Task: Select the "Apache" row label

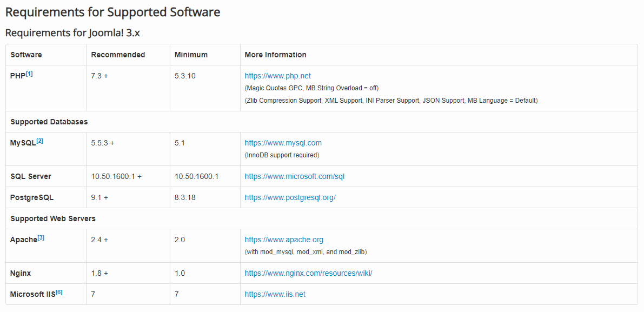Action: (x=24, y=240)
